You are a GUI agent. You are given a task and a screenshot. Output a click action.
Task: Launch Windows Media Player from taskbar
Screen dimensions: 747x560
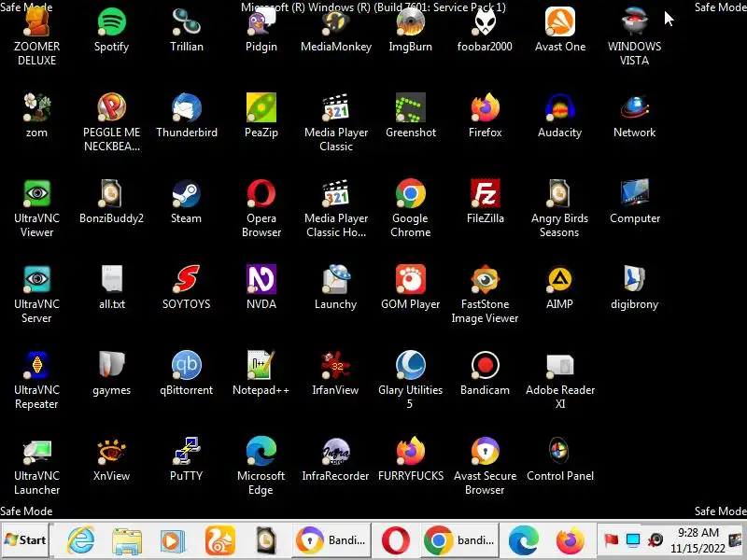[x=173, y=540]
